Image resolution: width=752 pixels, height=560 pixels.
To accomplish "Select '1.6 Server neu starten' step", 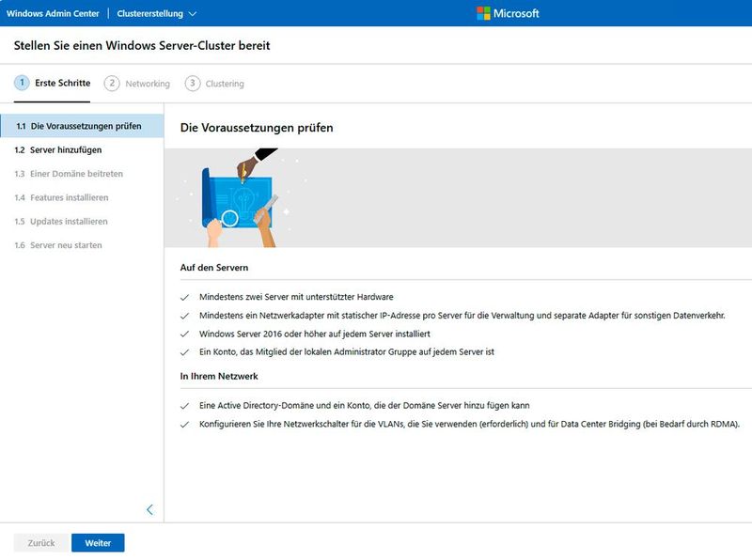I will tap(61, 244).
